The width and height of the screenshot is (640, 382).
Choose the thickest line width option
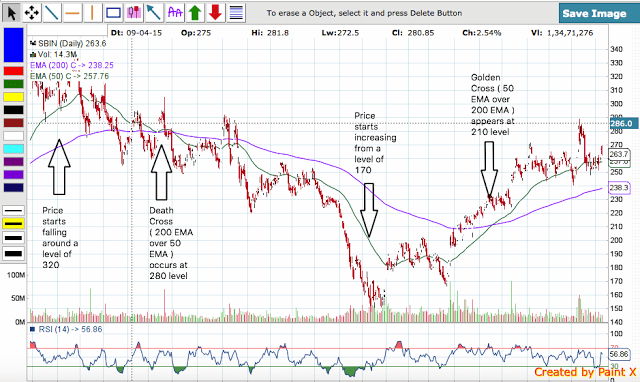13,253
